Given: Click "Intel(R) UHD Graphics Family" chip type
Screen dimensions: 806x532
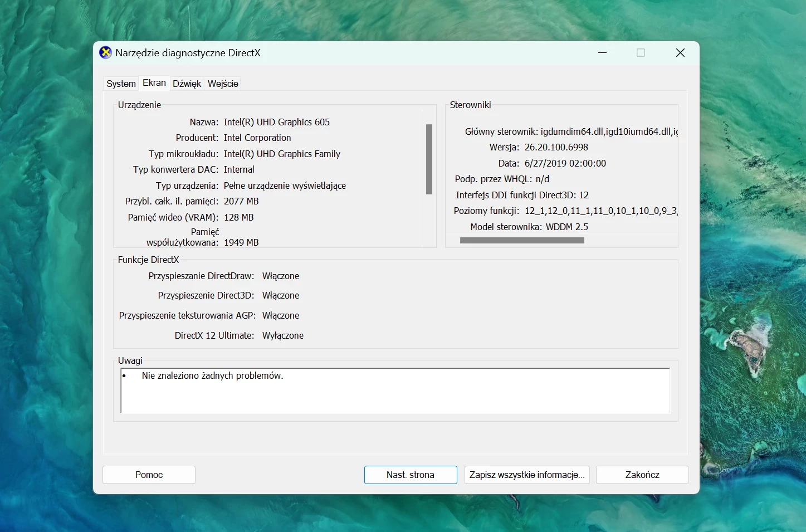Looking at the screenshot, I should [x=282, y=154].
